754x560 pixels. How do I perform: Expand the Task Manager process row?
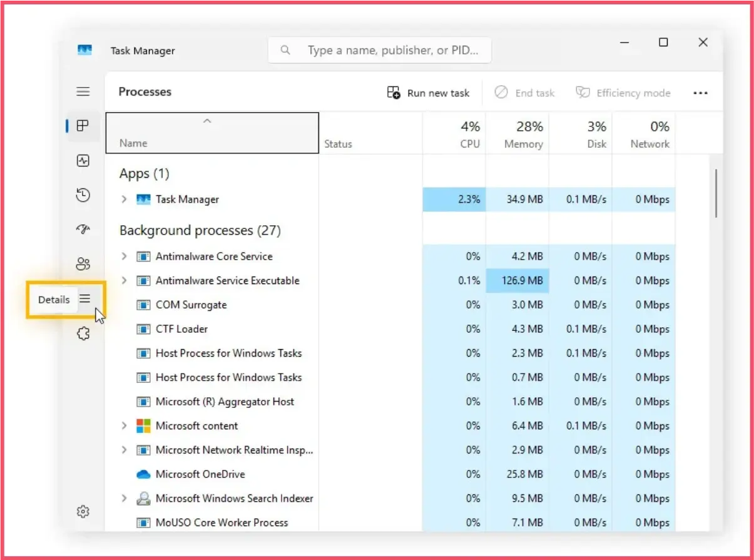click(x=123, y=199)
